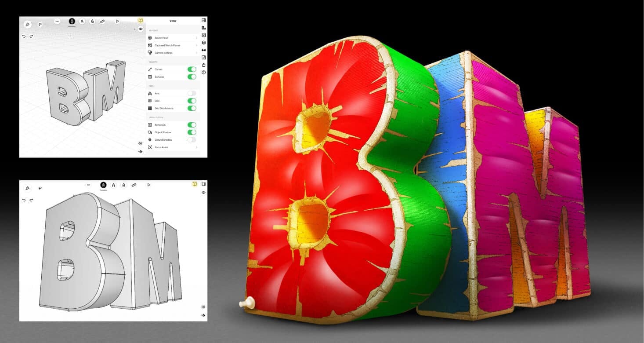Undo last action in lower window
Image resolution: width=644 pixels, height=343 pixels.
tap(24, 200)
